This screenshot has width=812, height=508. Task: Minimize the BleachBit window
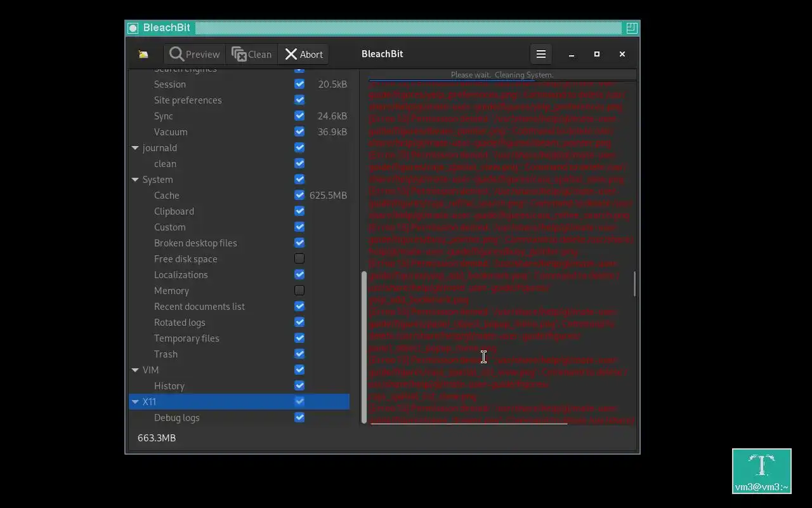572,55
